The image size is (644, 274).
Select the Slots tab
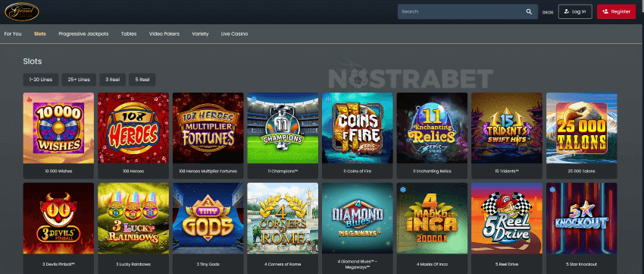point(40,33)
